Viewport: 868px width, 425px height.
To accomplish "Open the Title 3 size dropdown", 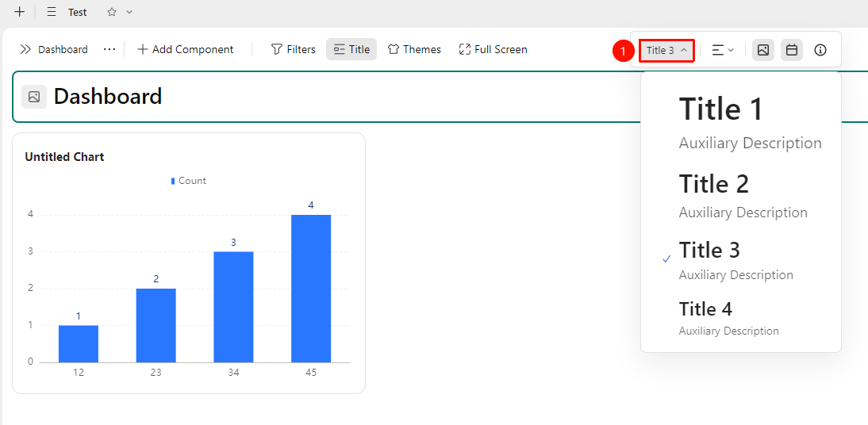I will 667,51.
